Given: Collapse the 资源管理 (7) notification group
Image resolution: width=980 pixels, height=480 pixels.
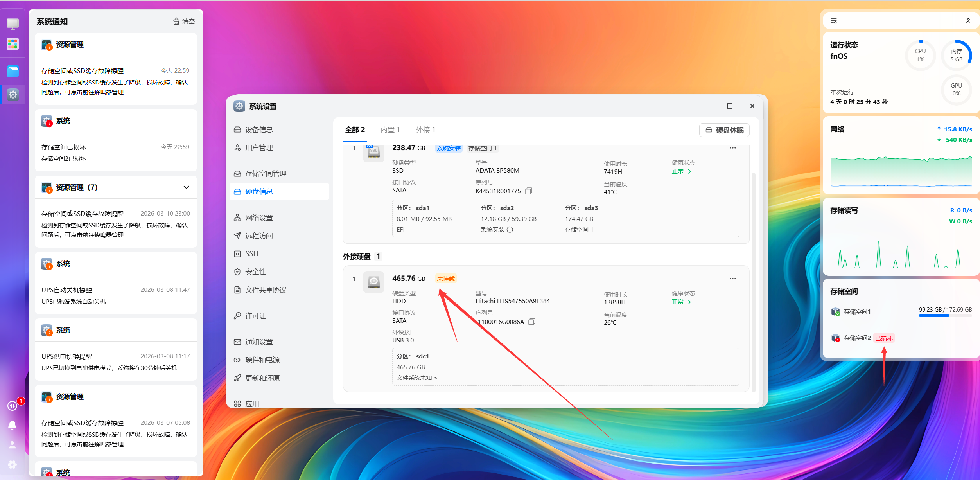Looking at the screenshot, I should (x=186, y=187).
